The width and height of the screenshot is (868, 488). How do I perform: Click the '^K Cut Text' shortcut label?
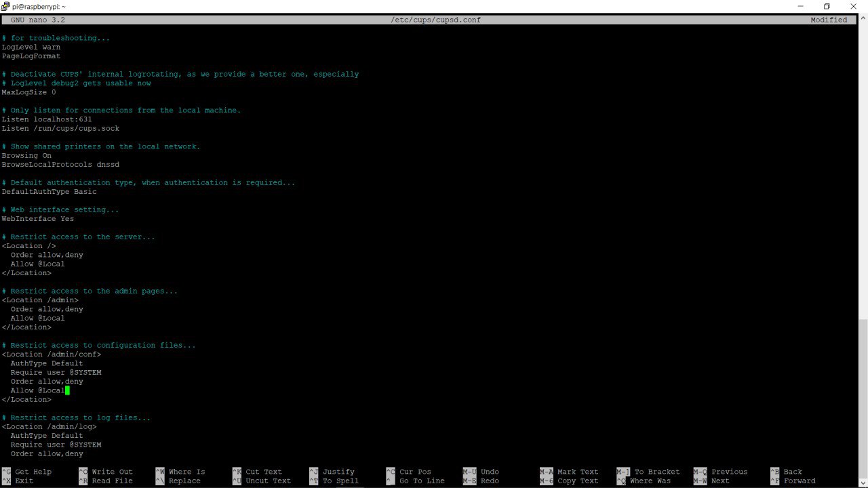[257, 472]
